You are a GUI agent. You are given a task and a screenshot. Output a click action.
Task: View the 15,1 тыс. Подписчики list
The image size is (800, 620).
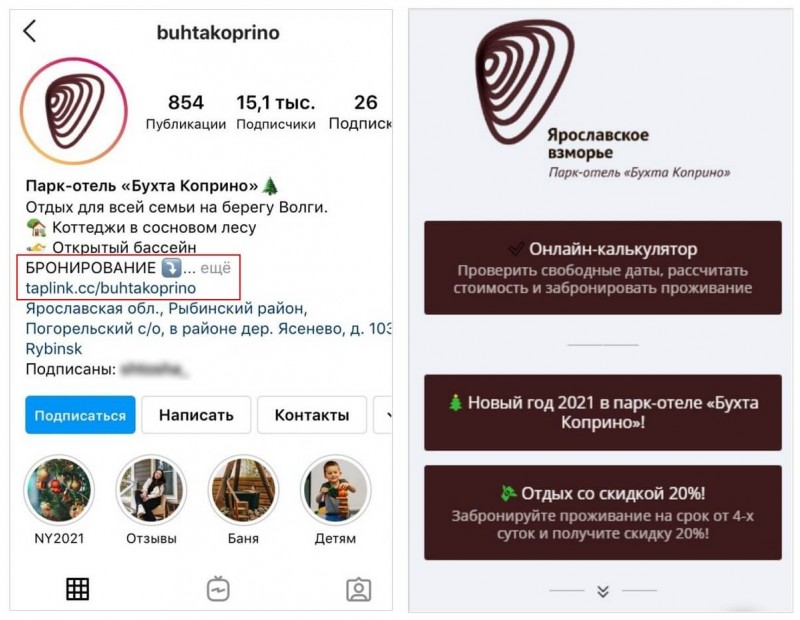[x=276, y=112]
